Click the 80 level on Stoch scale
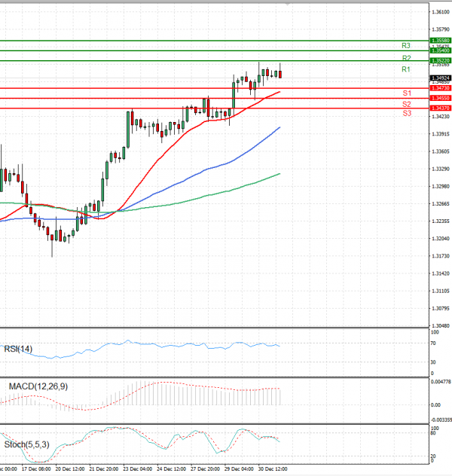452x476 pixels. tap(433, 433)
